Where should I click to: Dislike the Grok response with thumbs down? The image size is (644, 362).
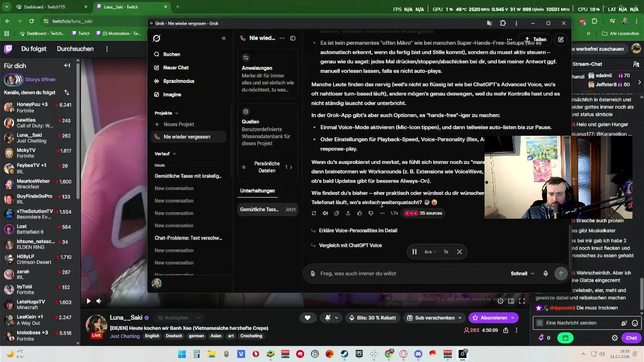click(371, 213)
